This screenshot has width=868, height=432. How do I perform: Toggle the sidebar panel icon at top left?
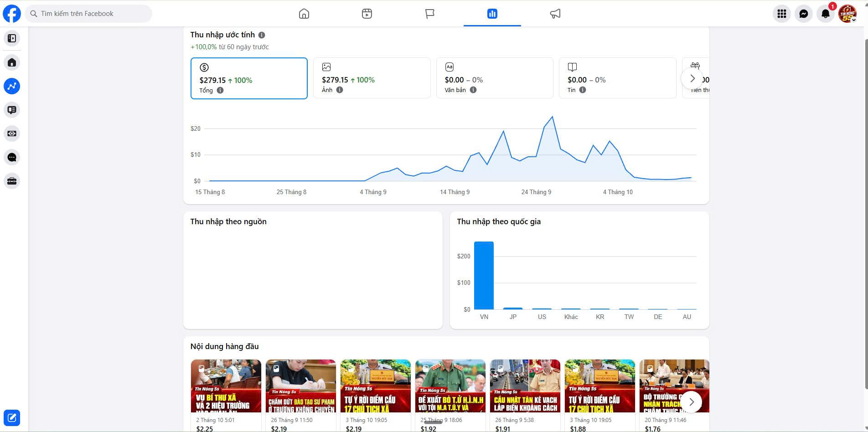click(x=12, y=38)
